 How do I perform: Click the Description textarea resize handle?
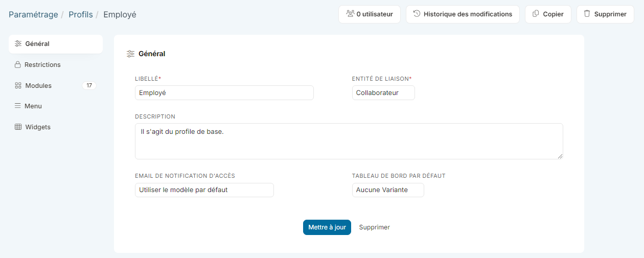(x=560, y=156)
